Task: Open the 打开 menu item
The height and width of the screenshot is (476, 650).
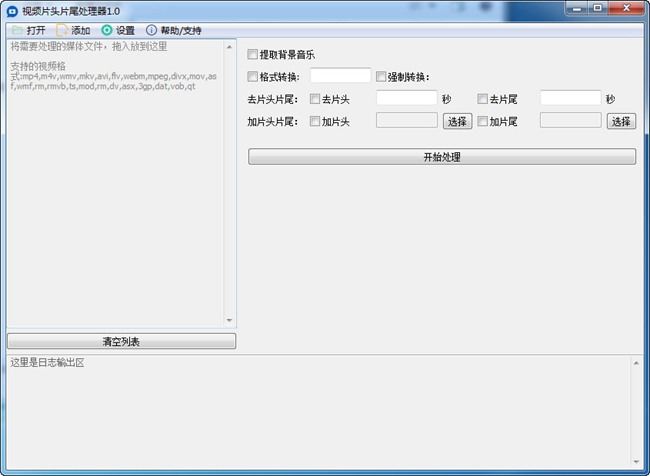Action: click(x=36, y=30)
